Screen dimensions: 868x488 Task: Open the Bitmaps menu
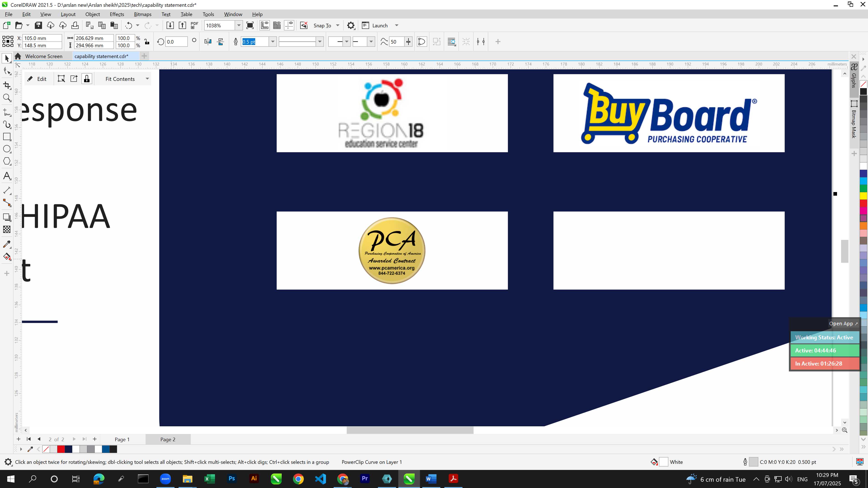pos(143,14)
